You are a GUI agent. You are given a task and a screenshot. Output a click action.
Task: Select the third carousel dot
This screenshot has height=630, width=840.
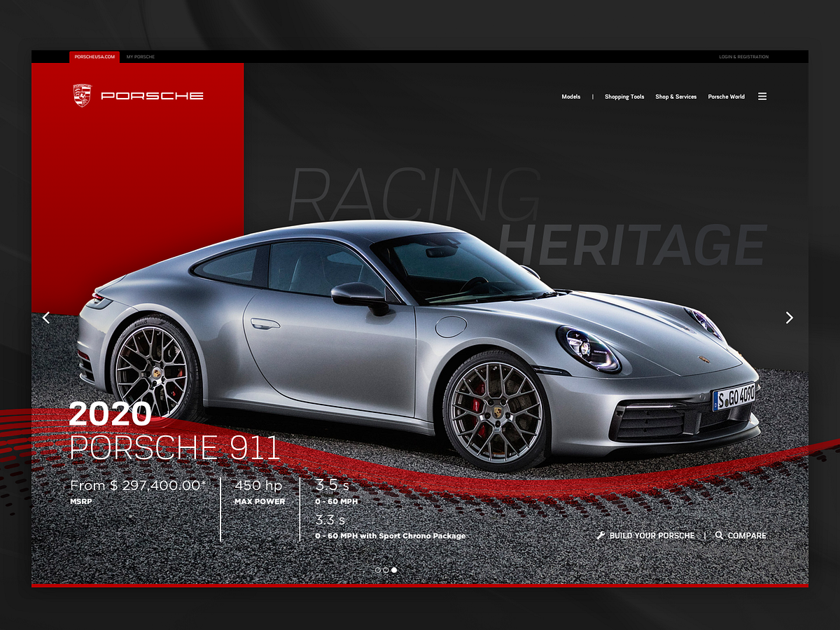click(394, 570)
